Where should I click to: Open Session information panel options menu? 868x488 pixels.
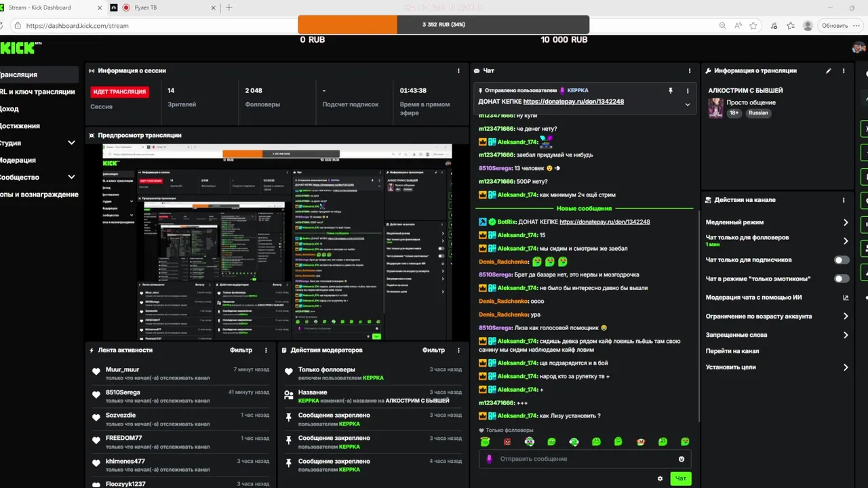pos(459,70)
